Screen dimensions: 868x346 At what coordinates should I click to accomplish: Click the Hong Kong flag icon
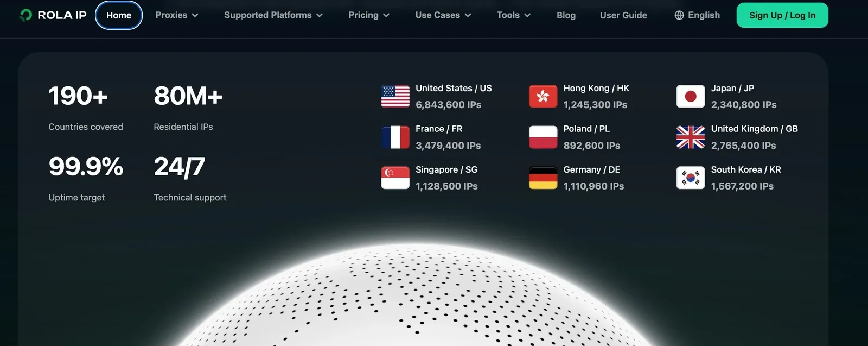(x=543, y=97)
